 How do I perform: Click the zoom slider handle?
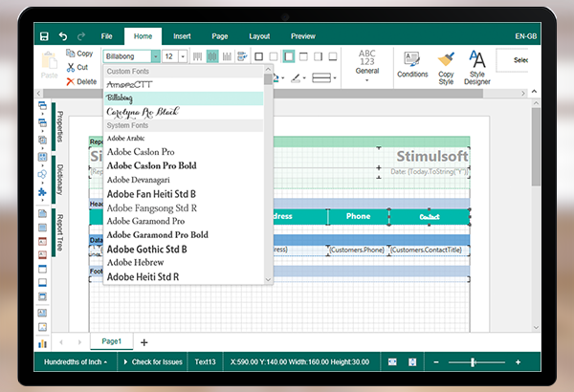click(x=473, y=362)
